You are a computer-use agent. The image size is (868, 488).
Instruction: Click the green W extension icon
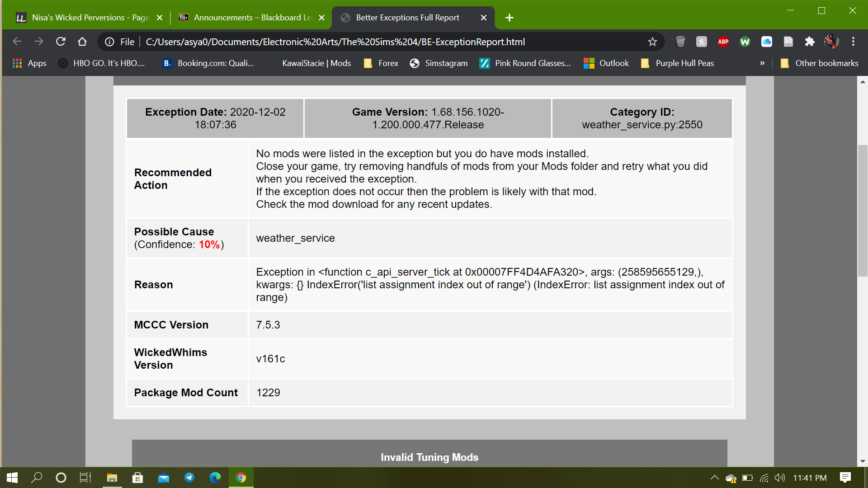[745, 42]
